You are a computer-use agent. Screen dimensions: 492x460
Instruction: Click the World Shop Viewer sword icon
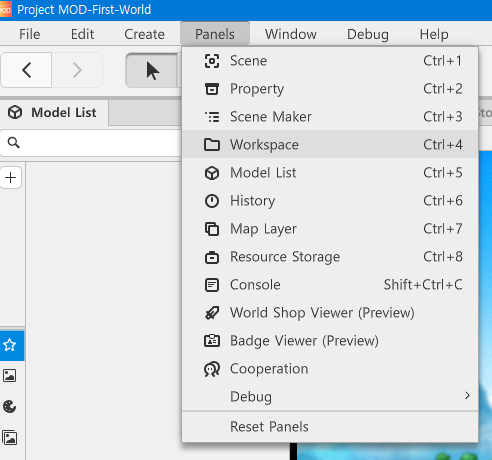point(212,313)
